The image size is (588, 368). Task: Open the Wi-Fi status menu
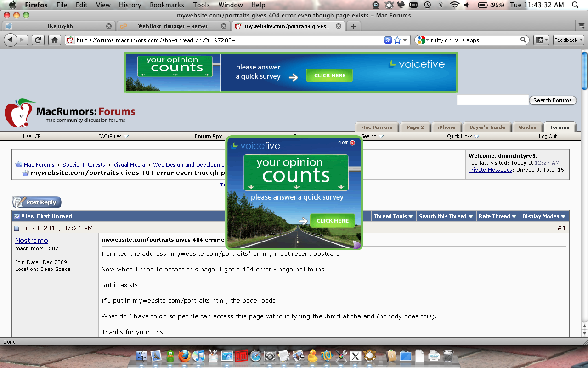[x=454, y=5]
